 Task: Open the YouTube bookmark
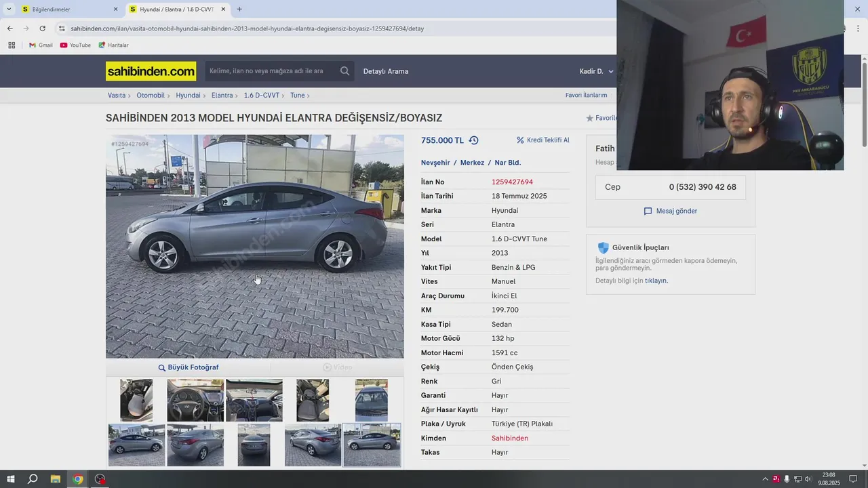point(75,45)
